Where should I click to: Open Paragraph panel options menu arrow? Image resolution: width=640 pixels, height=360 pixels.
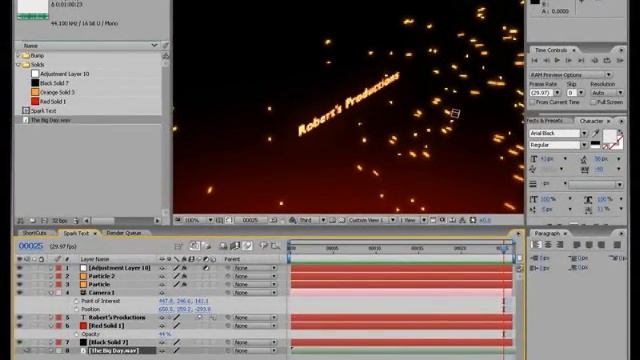tap(621, 233)
